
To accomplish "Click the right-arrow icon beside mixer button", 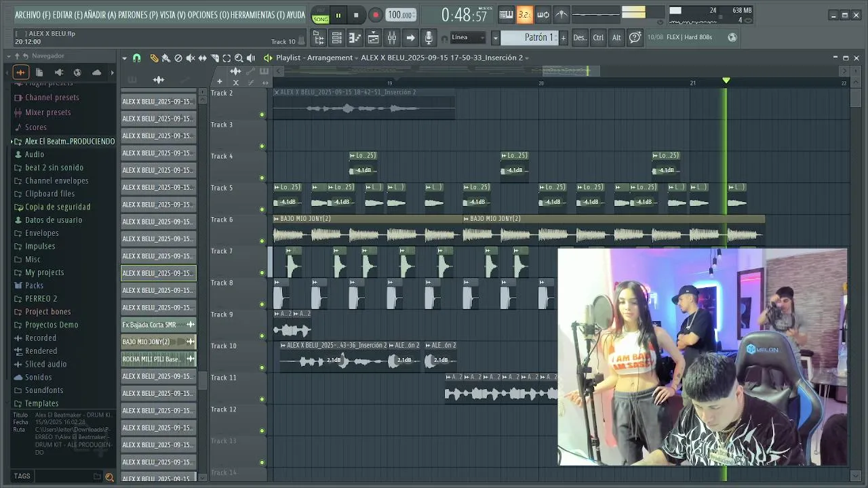I will (x=410, y=38).
